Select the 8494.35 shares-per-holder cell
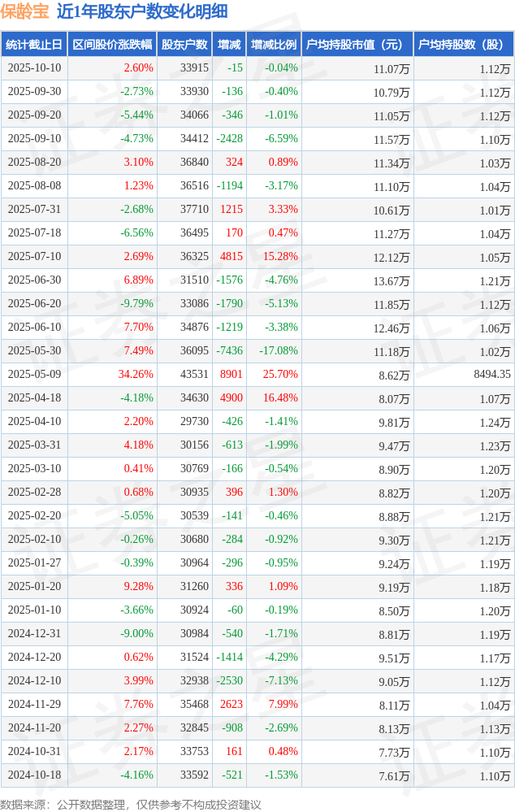 tap(492, 375)
